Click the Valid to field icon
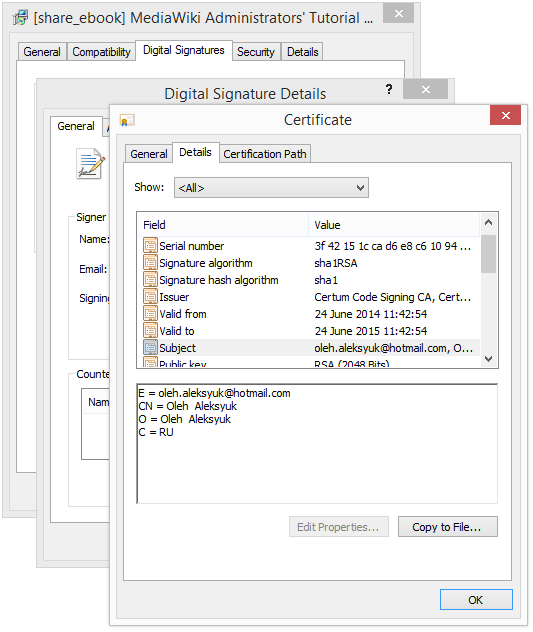 click(x=150, y=331)
